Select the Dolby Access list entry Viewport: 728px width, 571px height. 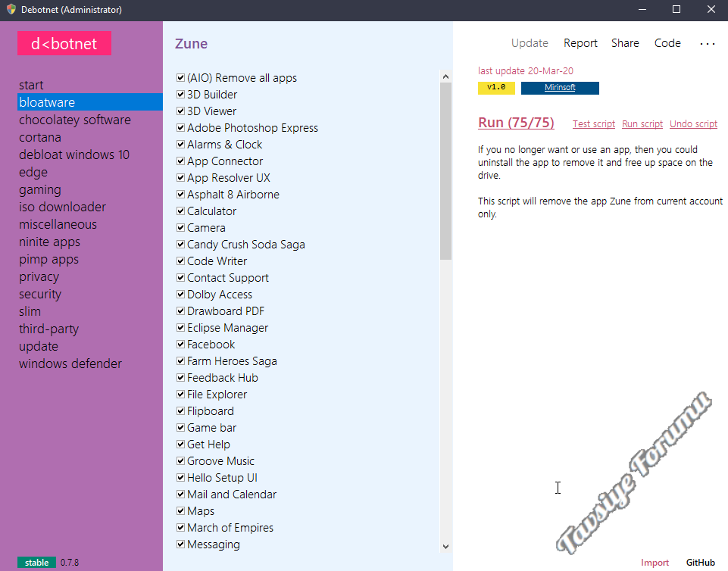point(220,295)
